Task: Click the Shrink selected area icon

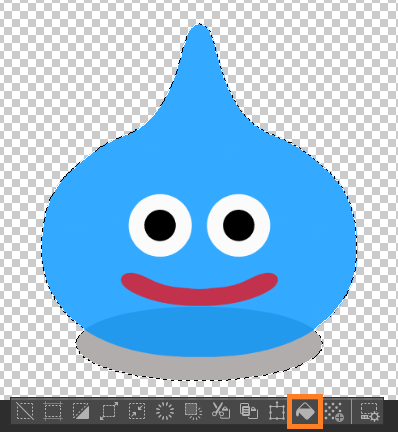Action: tap(137, 411)
